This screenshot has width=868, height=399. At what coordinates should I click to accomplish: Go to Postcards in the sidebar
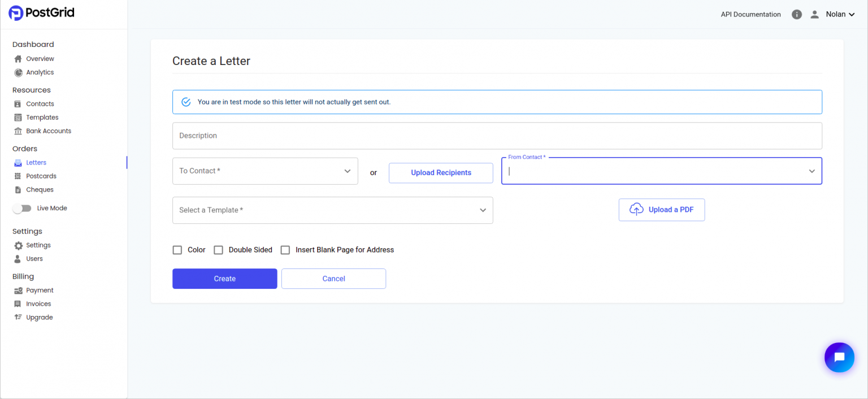point(41,176)
